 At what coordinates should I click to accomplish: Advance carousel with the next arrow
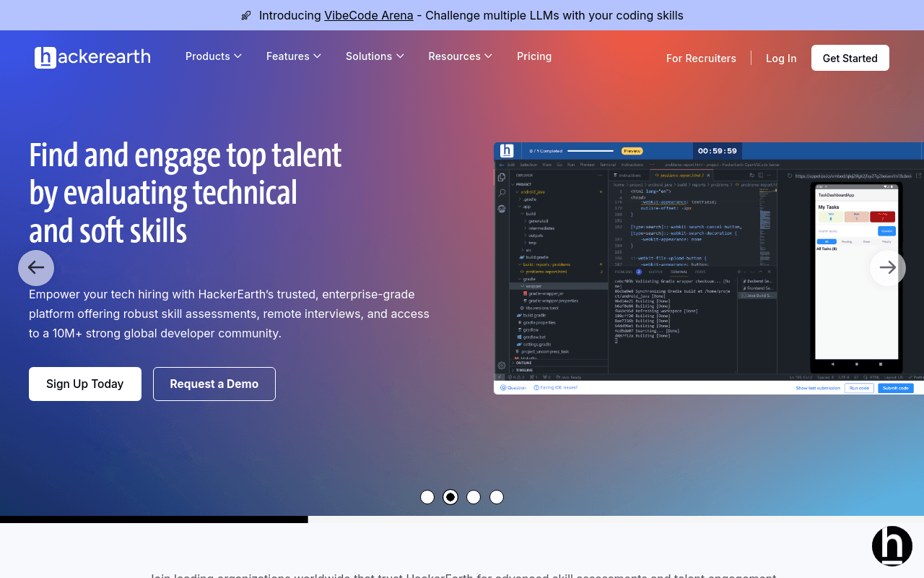click(x=888, y=268)
